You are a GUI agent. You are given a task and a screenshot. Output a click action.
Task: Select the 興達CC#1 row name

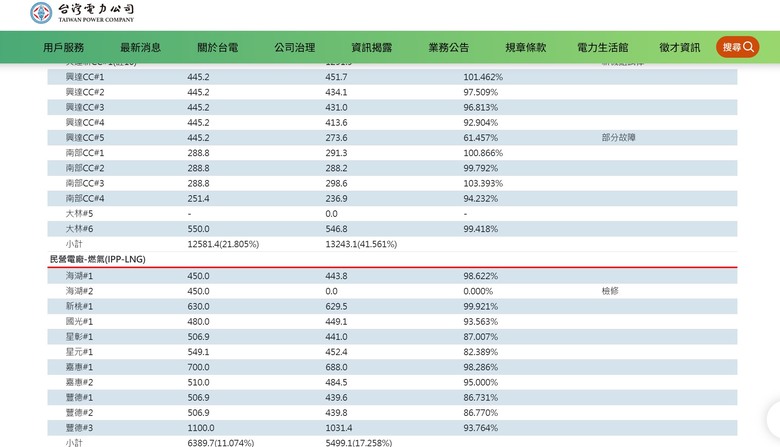point(85,77)
